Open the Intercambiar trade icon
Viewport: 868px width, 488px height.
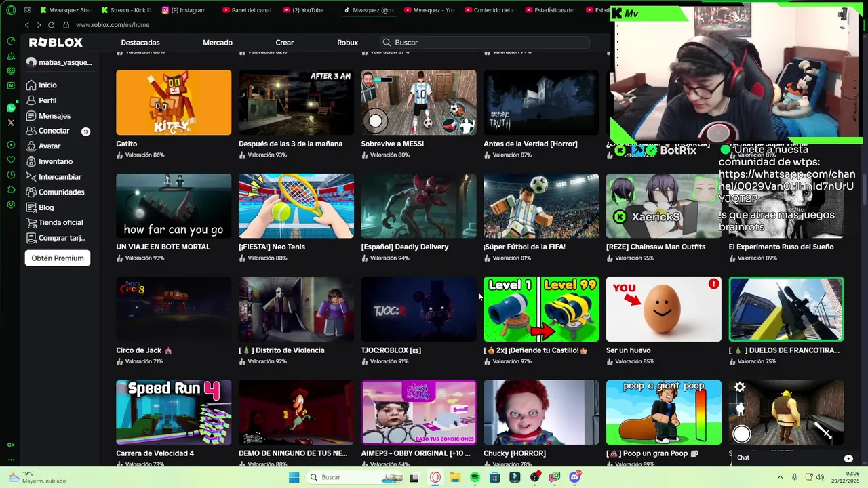(x=31, y=177)
